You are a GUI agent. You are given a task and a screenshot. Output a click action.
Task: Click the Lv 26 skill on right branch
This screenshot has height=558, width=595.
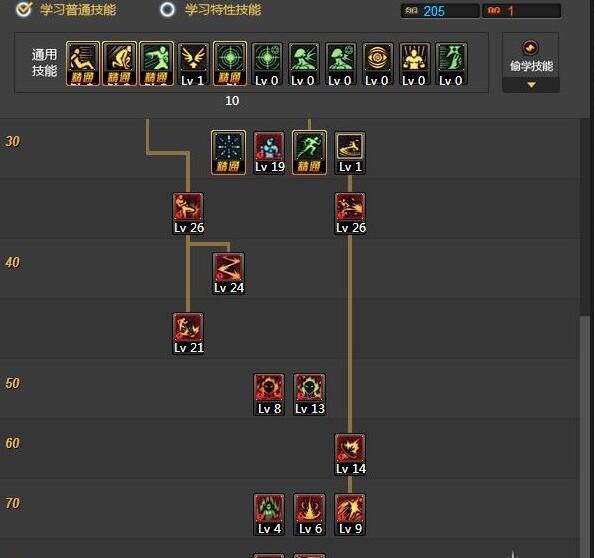click(x=350, y=213)
